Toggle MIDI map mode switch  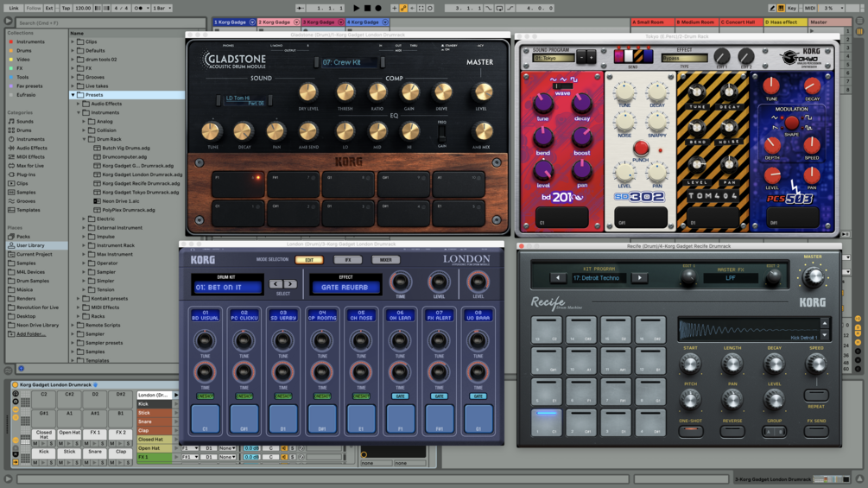pyautogui.click(x=810, y=8)
